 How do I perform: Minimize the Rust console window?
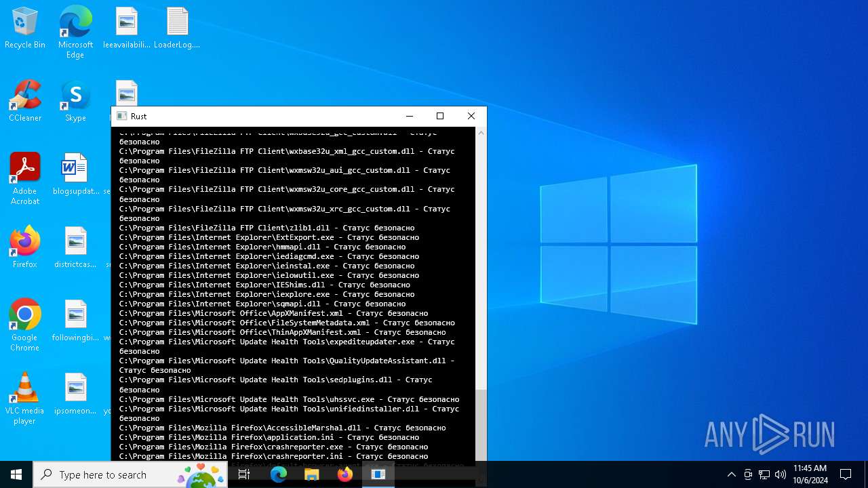pyautogui.click(x=409, y=116)
